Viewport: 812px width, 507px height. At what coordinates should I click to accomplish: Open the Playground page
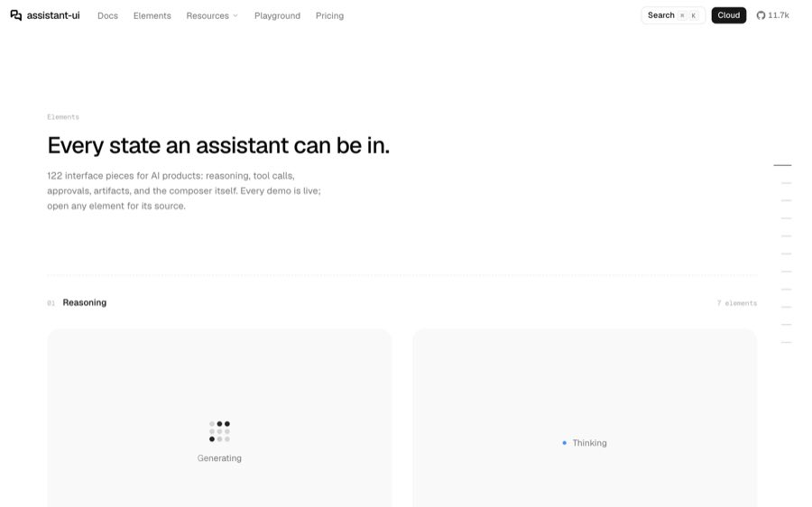coord(277,16)
